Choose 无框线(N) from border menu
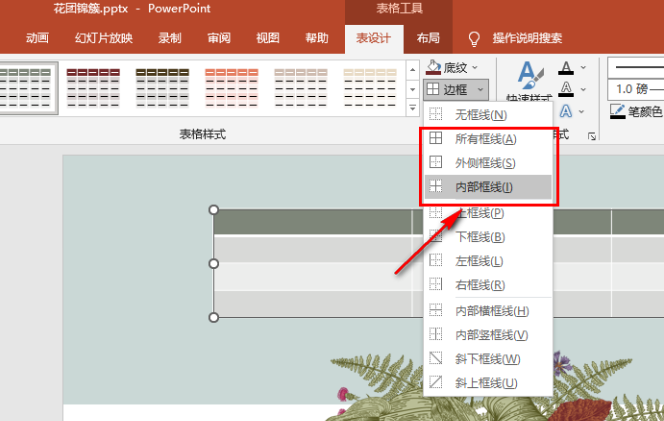664x421 pixels. pos(488,115)
